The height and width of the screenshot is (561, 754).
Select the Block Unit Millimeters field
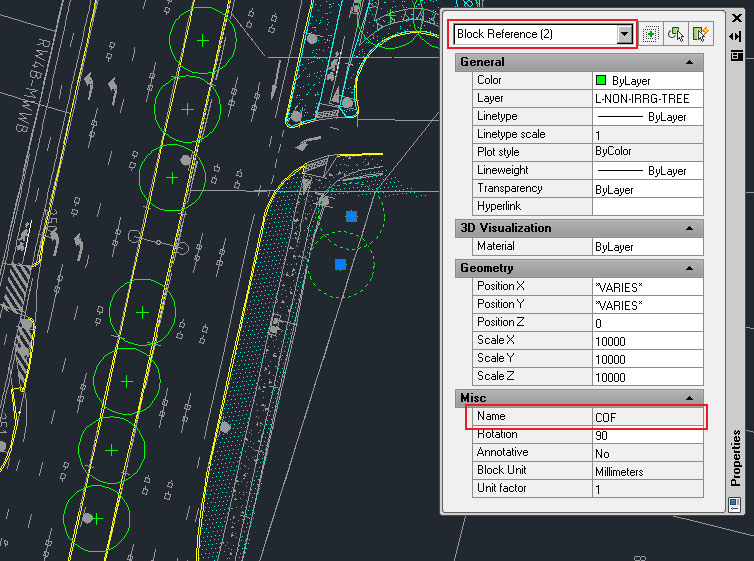tap(647, 471)
